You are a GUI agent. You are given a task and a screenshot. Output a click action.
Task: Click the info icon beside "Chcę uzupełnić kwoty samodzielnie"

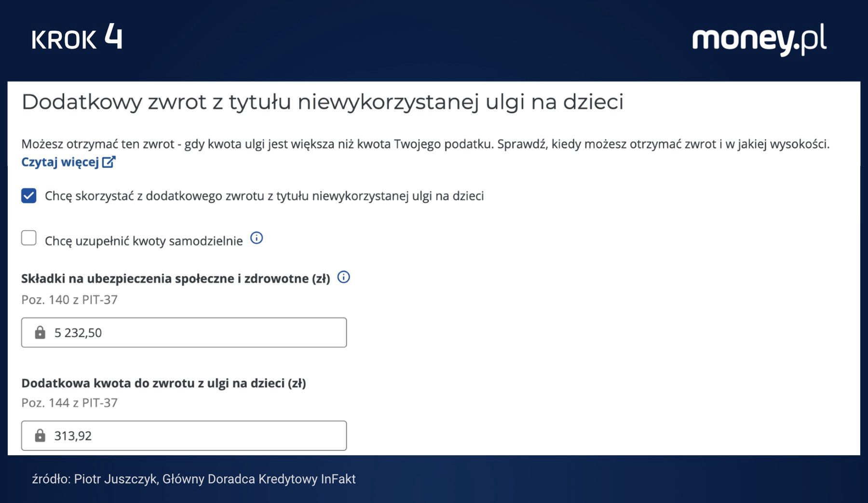pyautogui.click(x=257, y=238)
